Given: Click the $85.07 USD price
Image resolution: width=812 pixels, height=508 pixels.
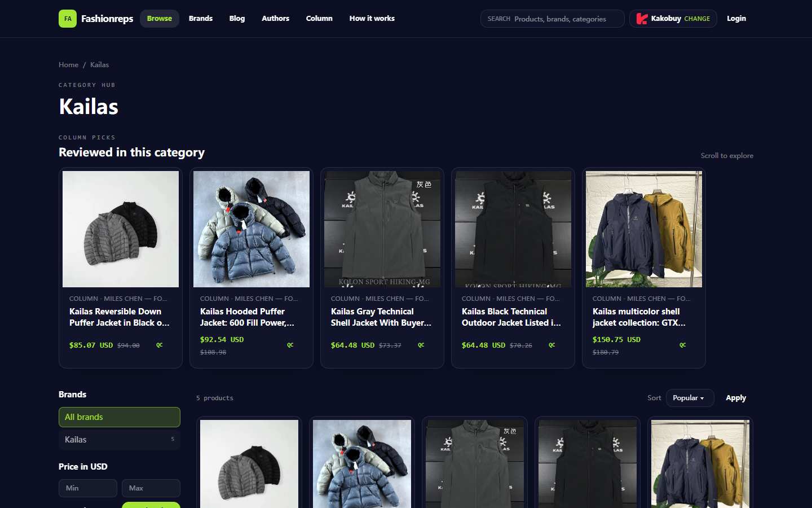Looking at the screenshot, I should point(91,345).
